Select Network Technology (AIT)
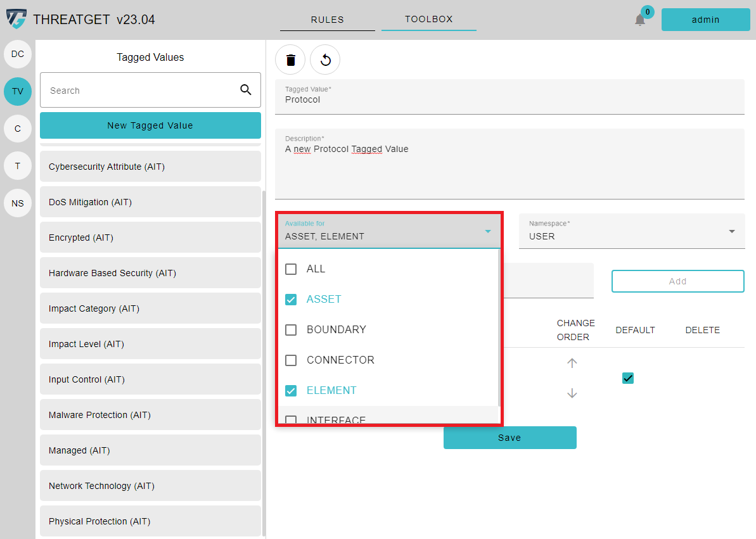The width and height of the screenshot is (756, 539). click(x=150, y=486)
